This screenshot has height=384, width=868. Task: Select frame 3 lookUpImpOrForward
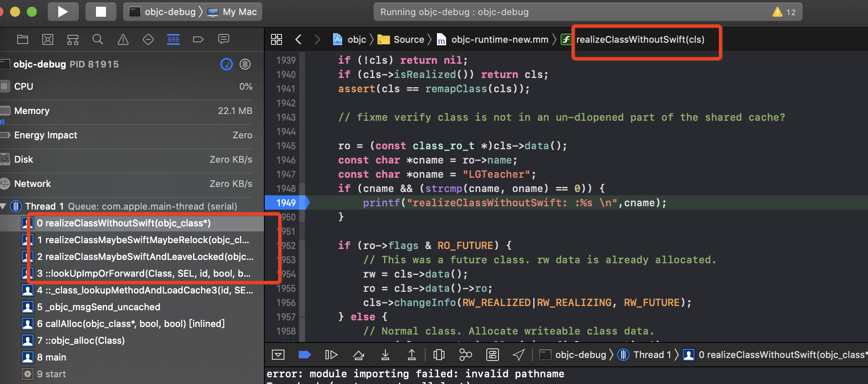(x=132, y=273)
